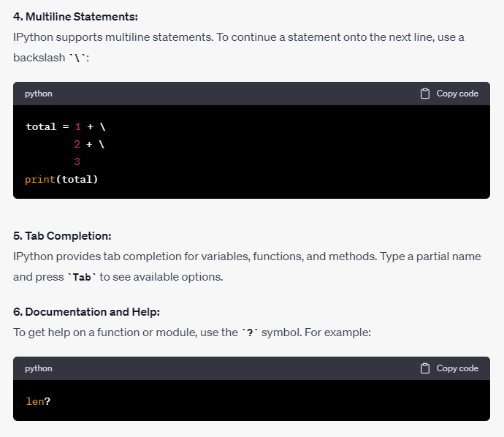Click the inline backslash code snippet
Viewport: 504px width, 437px height.
click(78, 57)
